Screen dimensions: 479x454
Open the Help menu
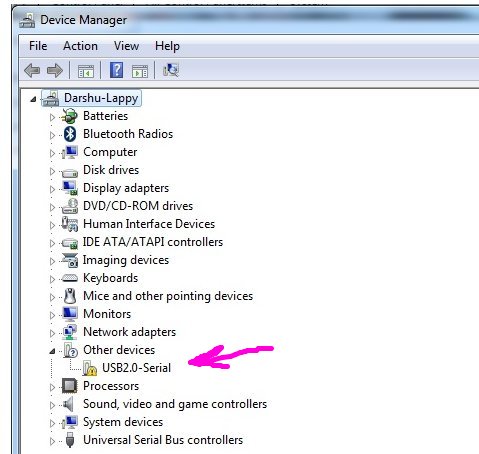[x=167, y=46]
